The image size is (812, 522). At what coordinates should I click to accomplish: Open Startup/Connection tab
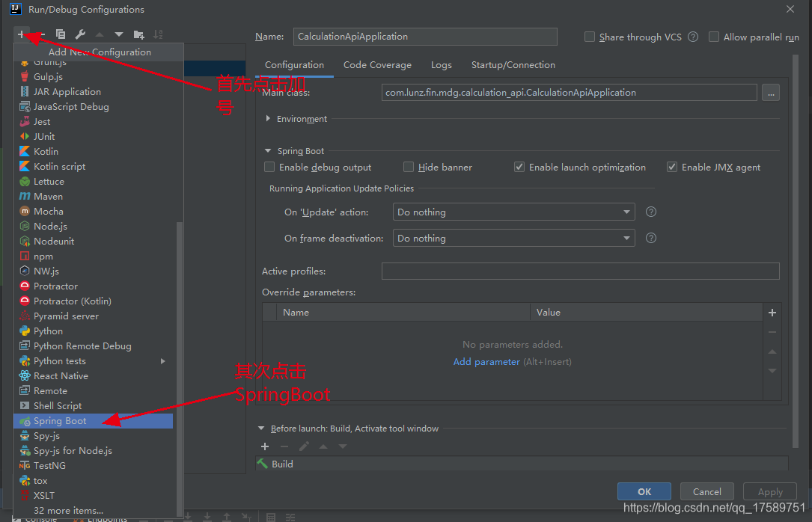[513, 65]
